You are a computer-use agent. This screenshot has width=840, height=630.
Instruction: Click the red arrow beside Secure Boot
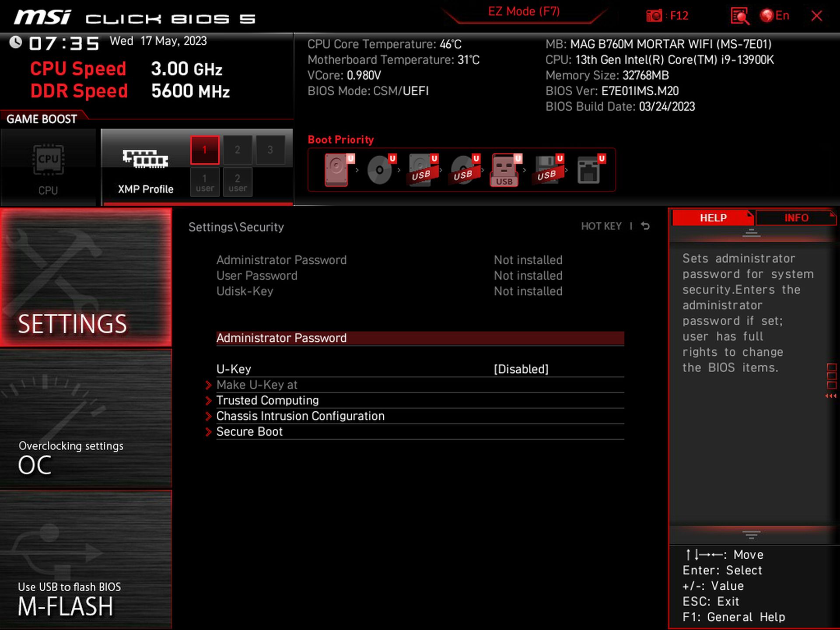coord(209,432)
